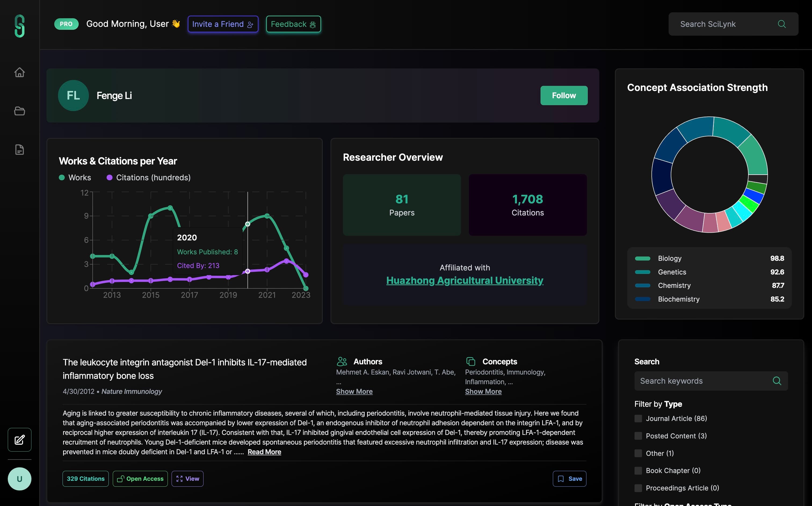Click the pencil edit icon near the bottom sidebar
812x506 pixels.
coord(19,439)
